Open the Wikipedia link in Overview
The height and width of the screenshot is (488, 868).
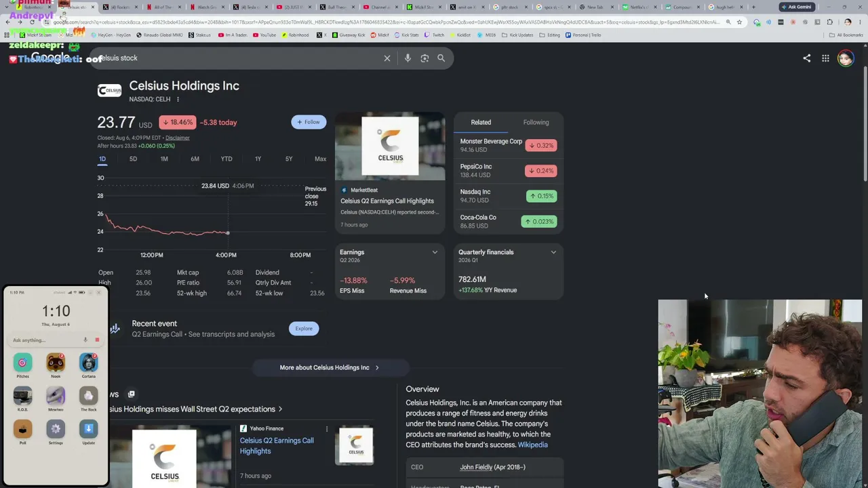533,445
